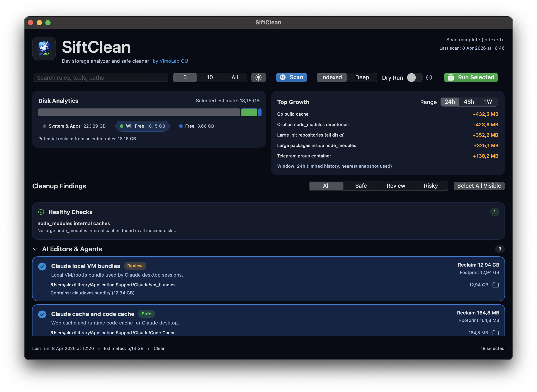Toggle light/dark theme sun icon
This screenshot has height=392, width=537.
258,77
